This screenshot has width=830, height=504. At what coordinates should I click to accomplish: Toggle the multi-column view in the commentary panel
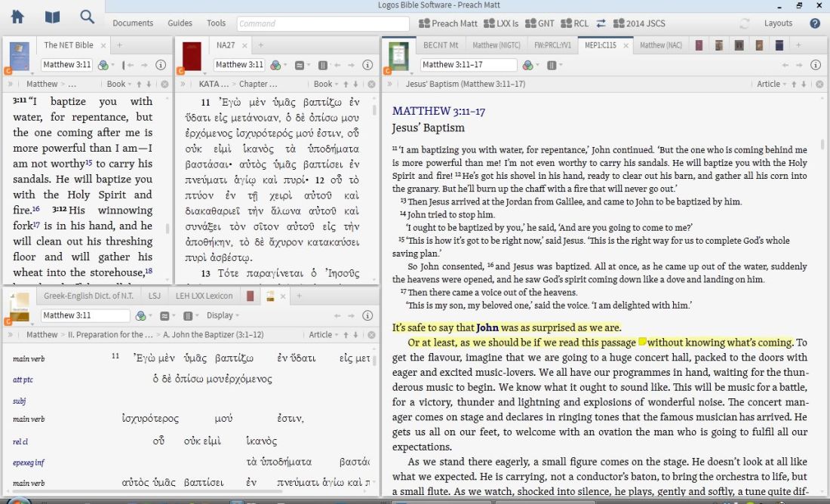[x=552, y=65]
